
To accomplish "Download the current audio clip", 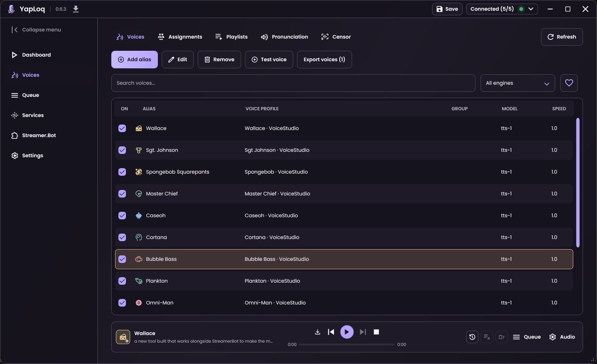I will tap(318, 332).
